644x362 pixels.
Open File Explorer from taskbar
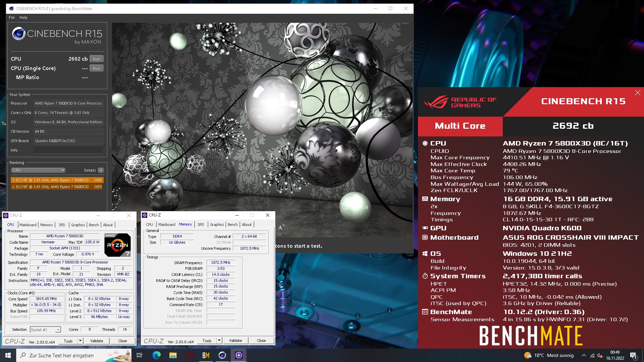tap(173, 355)
